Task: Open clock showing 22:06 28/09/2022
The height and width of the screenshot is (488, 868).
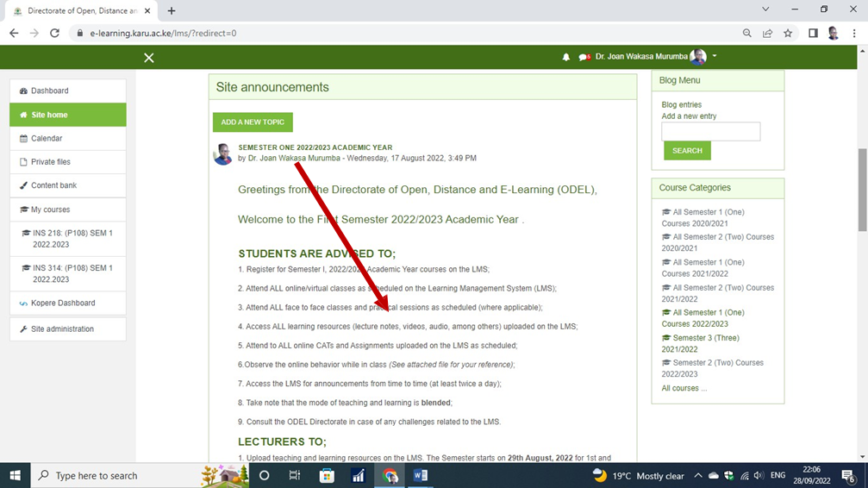Action: [811, 475]
